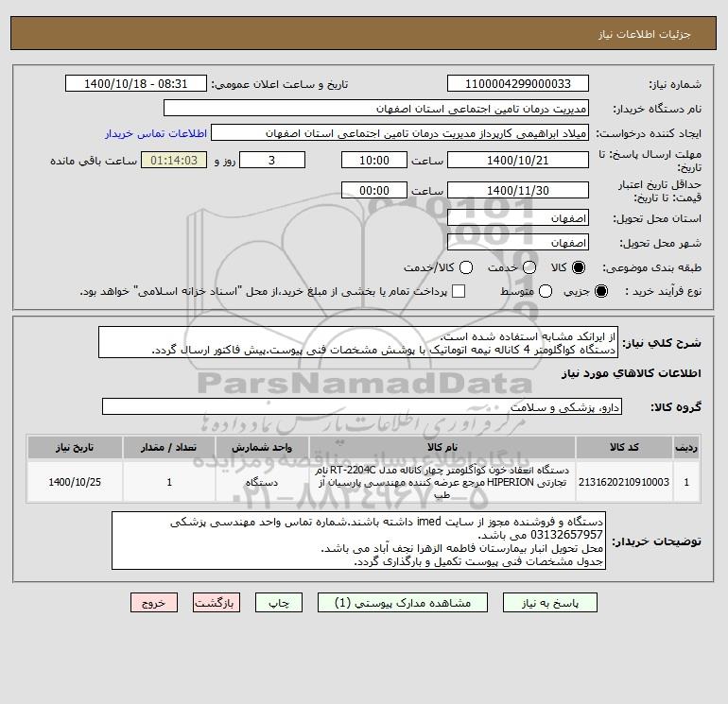Click the deadline time field 10:00

(x=374, y=160)
